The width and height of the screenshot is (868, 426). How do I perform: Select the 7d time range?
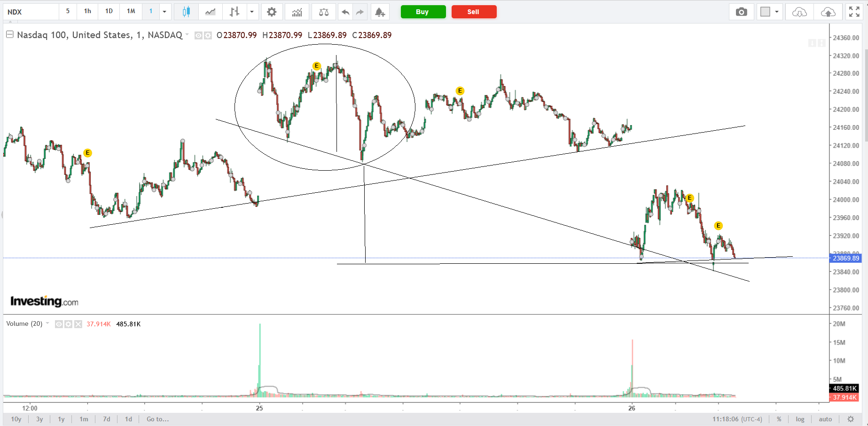pyautogui.click(x=107, y=419)
